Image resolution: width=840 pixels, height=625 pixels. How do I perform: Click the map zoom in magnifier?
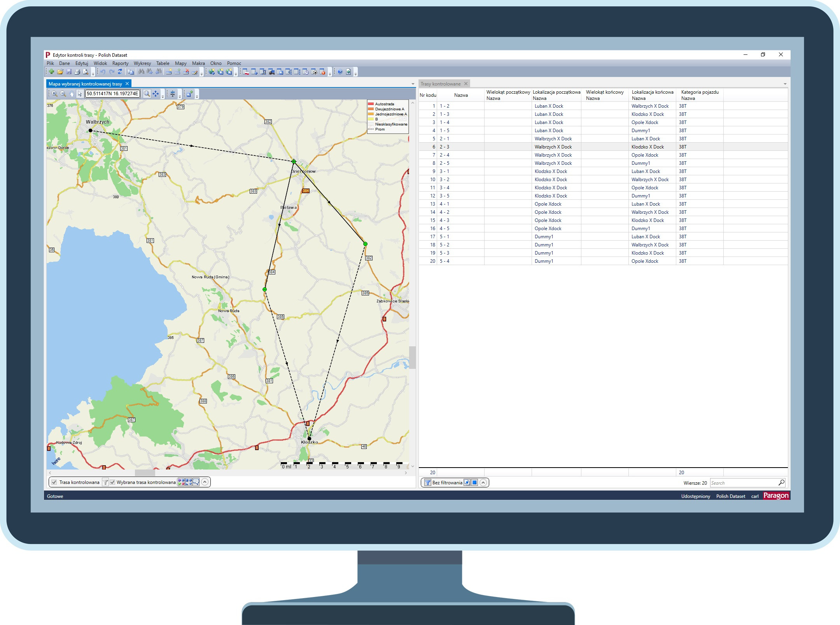[54, 94]
